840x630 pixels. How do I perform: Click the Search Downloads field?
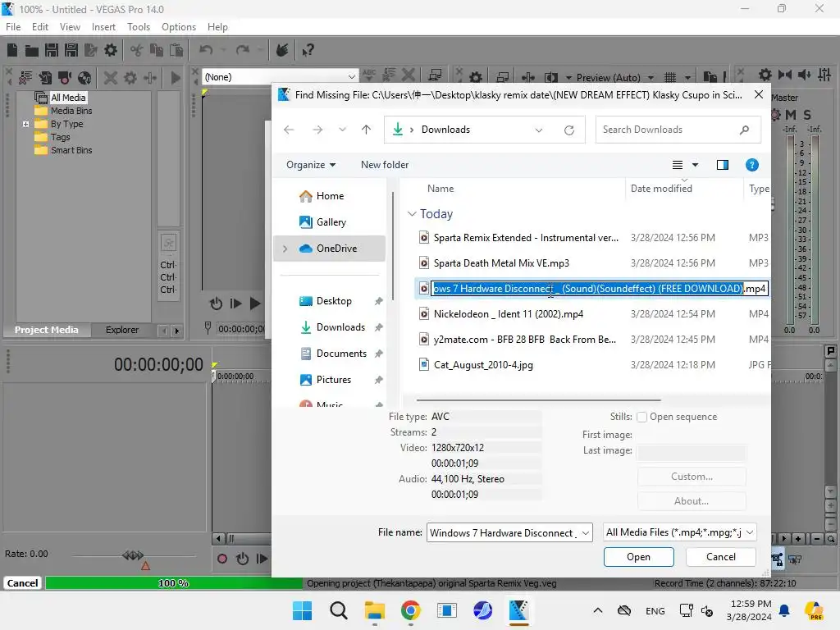pos(678,130)
